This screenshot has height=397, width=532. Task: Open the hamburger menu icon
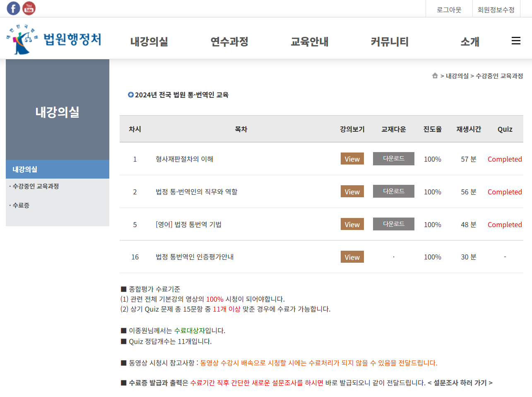pyautogui.click(x=516, y=41)
